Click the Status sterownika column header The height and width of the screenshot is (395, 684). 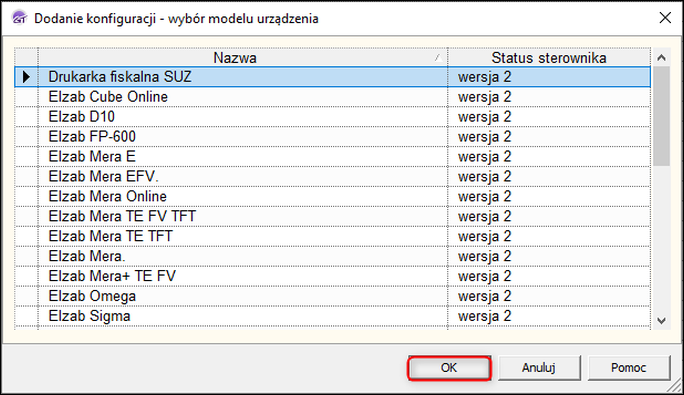pos(549,58)
